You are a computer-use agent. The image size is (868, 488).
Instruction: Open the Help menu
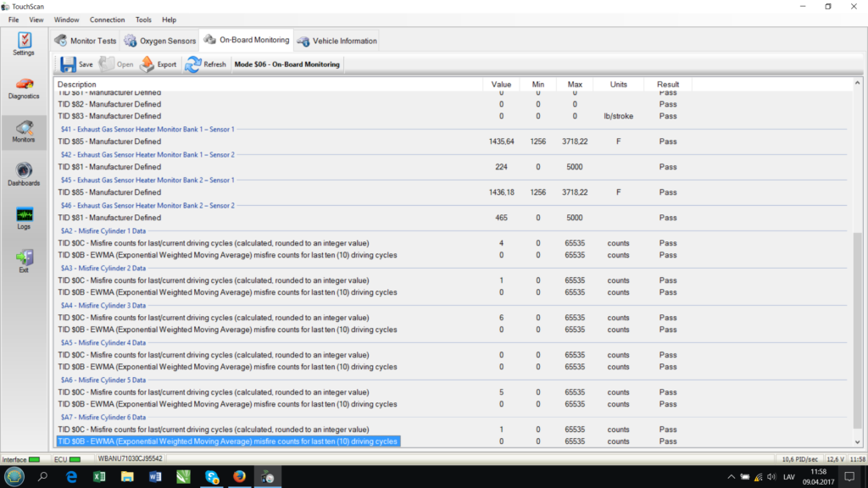coord(169,20)
